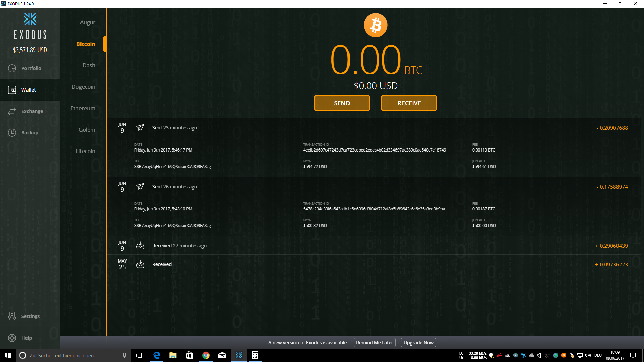Select Dash in the asset list
Screen dimensions: 644x362
pyautogui.click(x=89, y=65)
